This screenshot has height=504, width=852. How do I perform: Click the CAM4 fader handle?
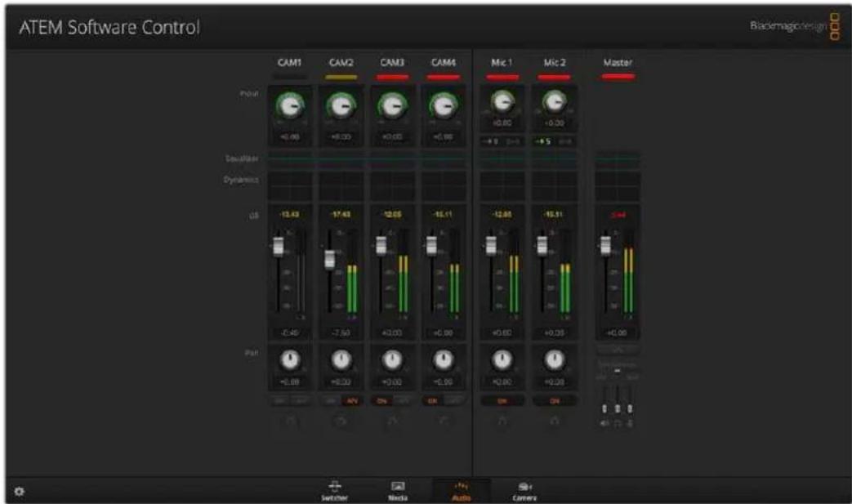(431, 246)
